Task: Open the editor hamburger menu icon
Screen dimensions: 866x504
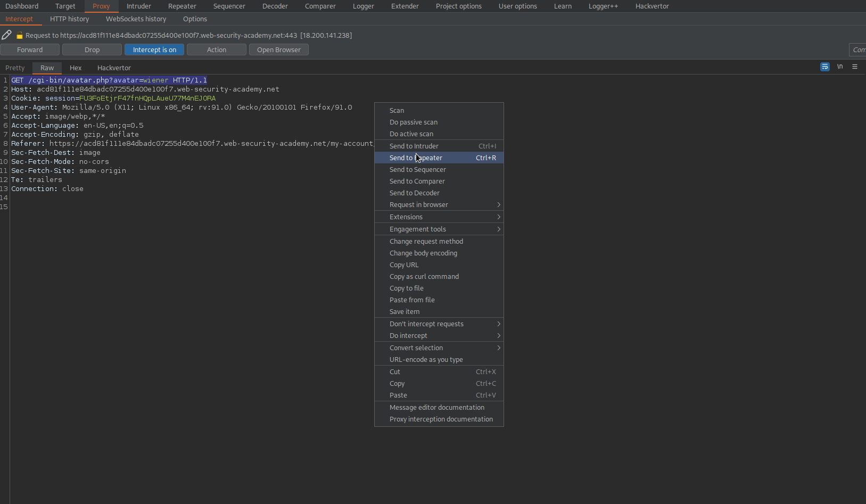Action: click(855, 67)
